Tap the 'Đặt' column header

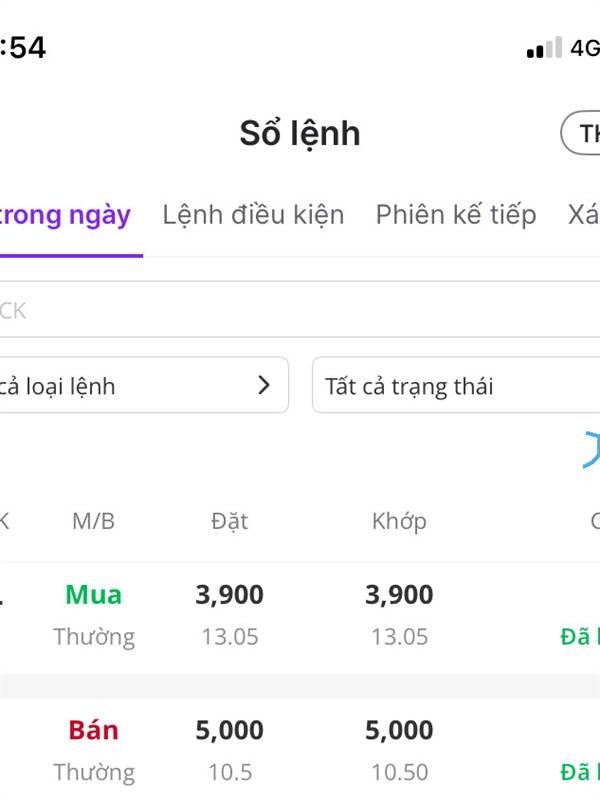pos(229,521)
